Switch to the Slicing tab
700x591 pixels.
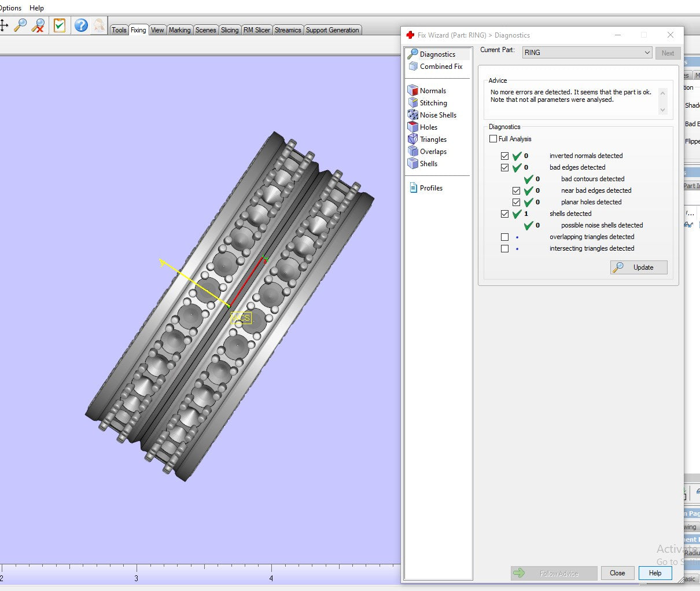[x=230, y=30]
